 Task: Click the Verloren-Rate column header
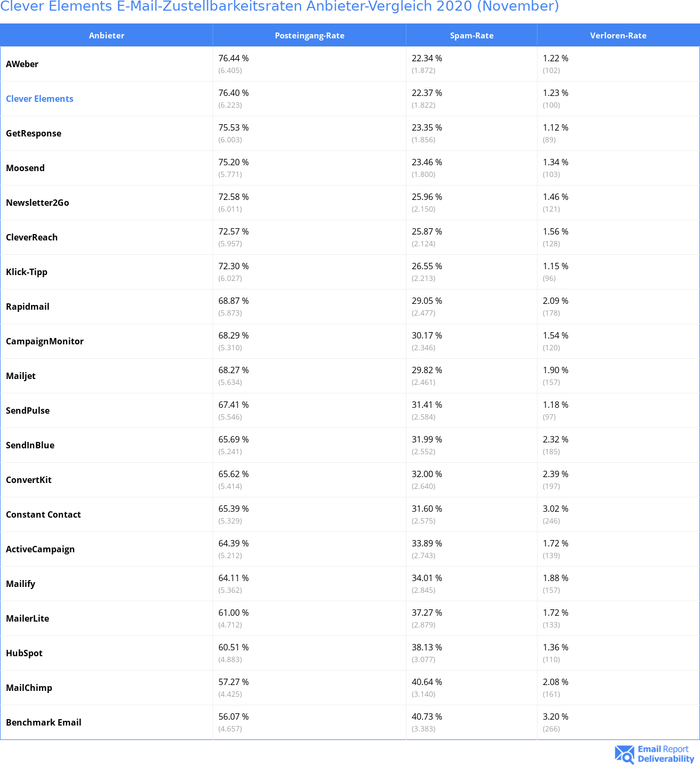pyautogui.click(x=618, y=35)
